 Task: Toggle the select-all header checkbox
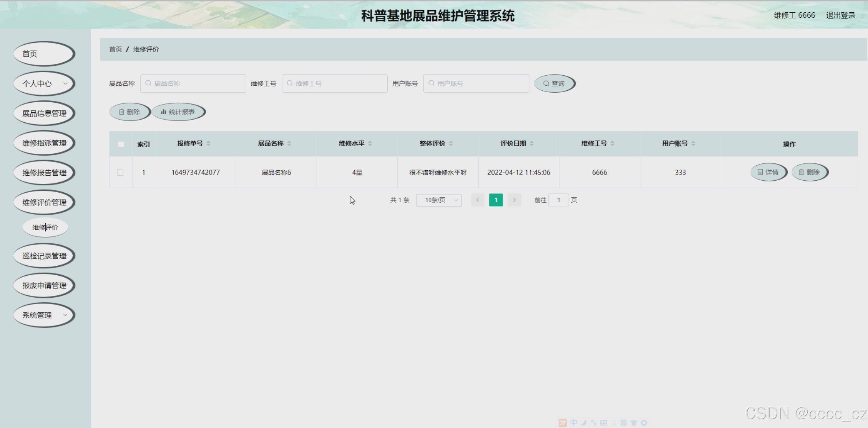point(121,144)
